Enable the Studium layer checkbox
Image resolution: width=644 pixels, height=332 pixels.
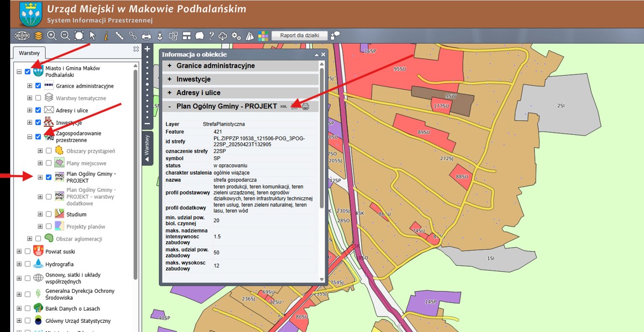(49, 214)
